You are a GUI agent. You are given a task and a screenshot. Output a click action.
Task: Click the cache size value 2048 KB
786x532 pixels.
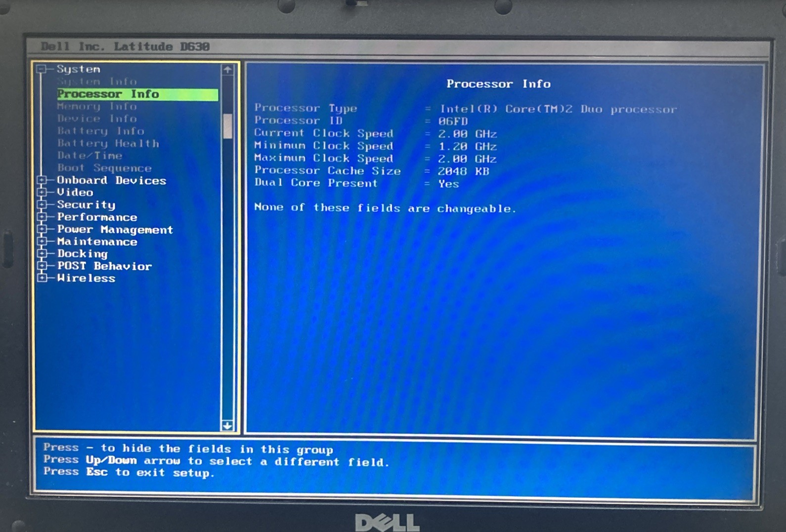(463, 171)
